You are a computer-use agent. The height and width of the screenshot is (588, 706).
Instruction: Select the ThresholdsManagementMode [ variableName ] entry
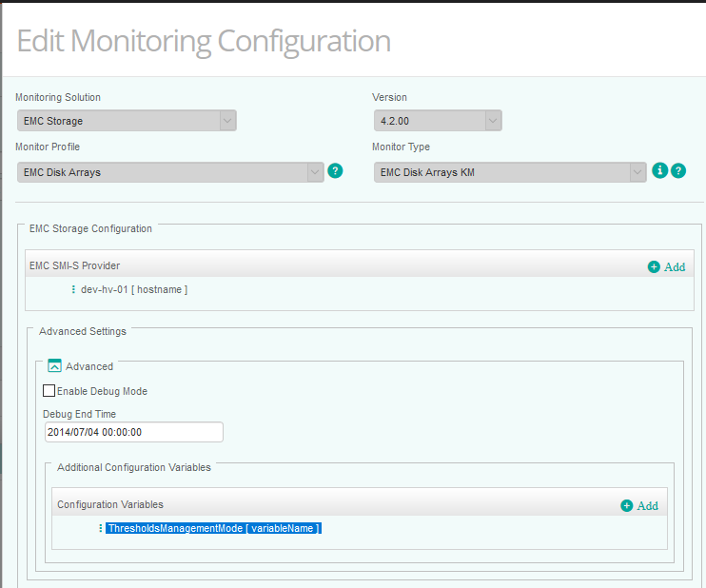pos(213,528)
